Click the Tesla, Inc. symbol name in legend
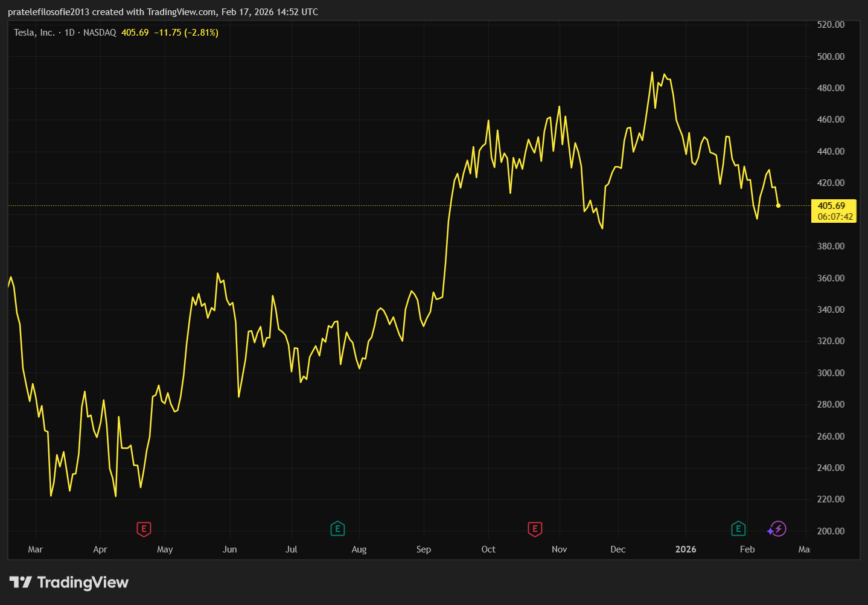Viewport: 868px width, 605px height. 34,33
